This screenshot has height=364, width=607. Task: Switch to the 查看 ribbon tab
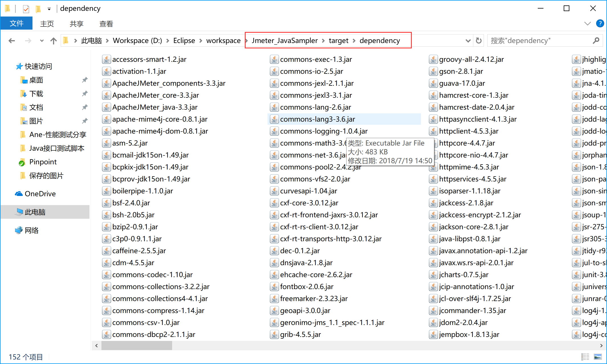click(106, 24)
